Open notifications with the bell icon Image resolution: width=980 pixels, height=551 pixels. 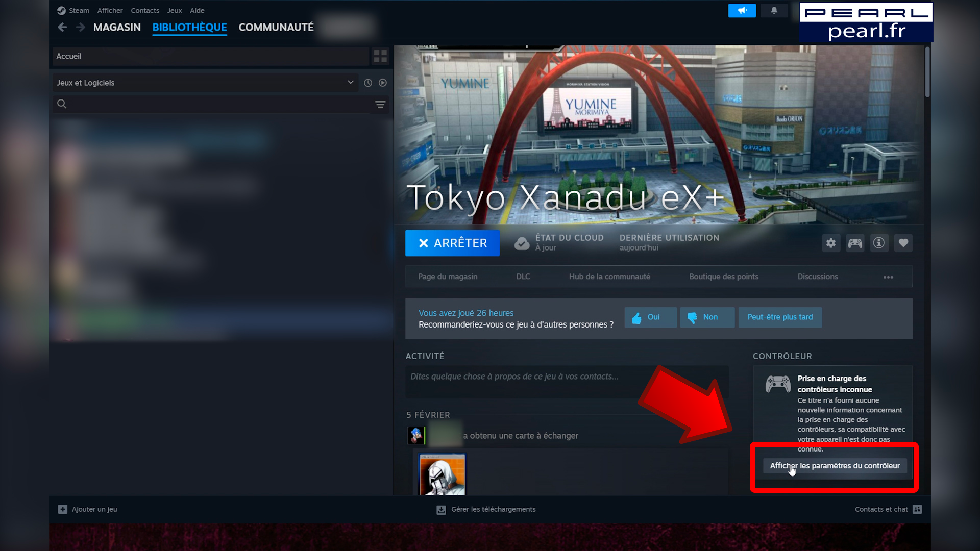[x=774, y=10]
